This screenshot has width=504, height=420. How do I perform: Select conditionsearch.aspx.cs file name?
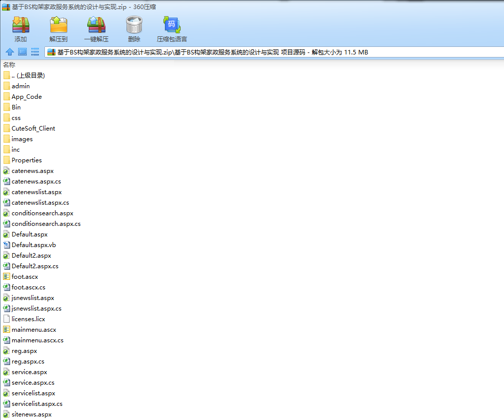pyautogui.click(x=46, y=224)
